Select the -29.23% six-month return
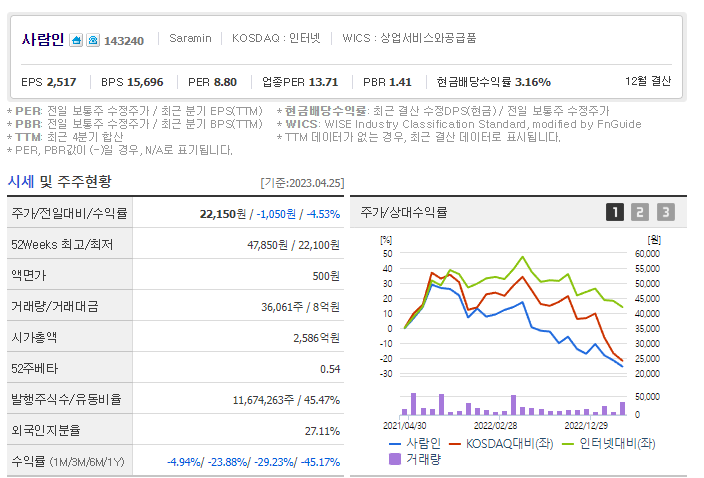This screenshot has width=704, height=478. [x=274, y=462]
